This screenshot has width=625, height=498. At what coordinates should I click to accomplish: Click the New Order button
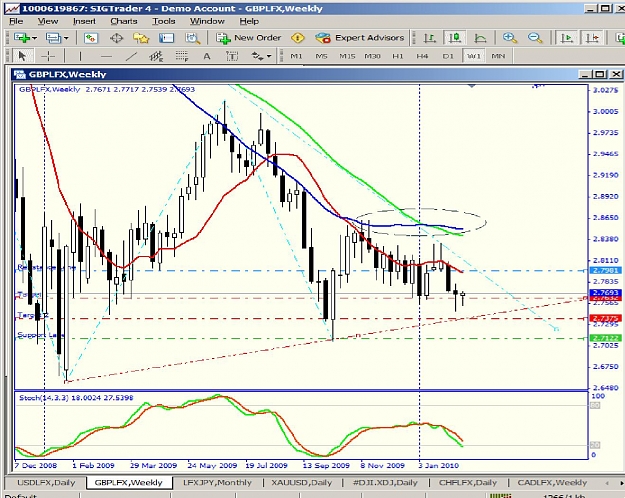coord(249,38)
